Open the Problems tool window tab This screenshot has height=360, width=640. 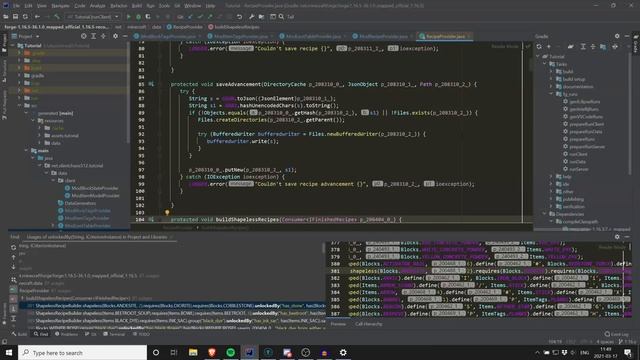(66, 334)
